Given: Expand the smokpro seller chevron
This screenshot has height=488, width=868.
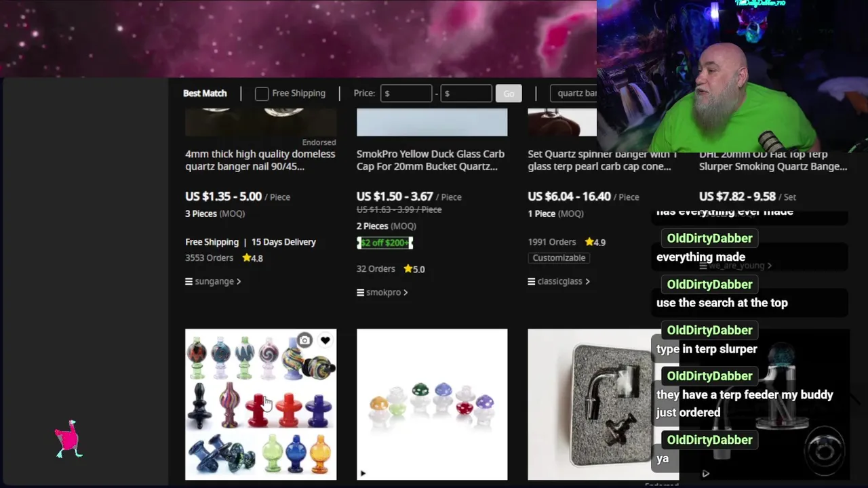Looking at the screenshot, I should (406, 292).
